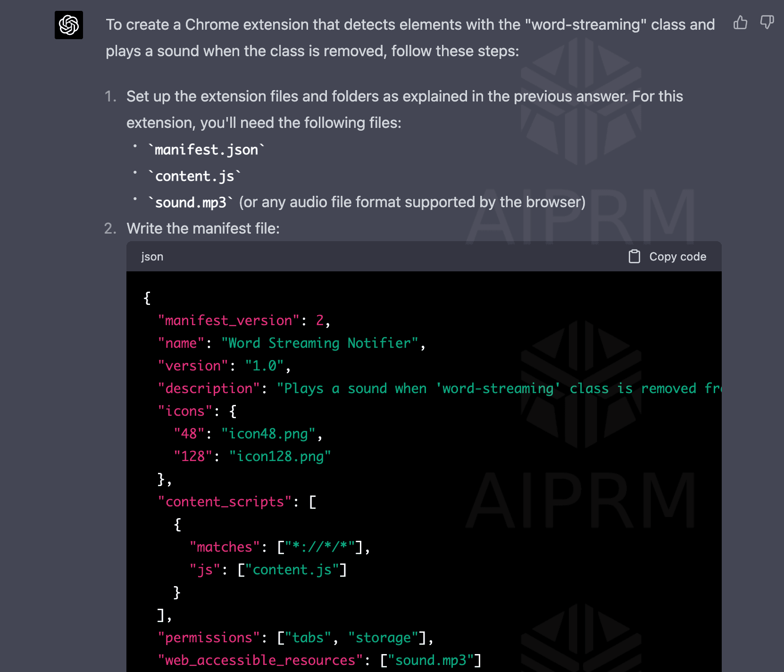Click the thumbs down feedback icon
784x672 pixels.
[767, 22]
